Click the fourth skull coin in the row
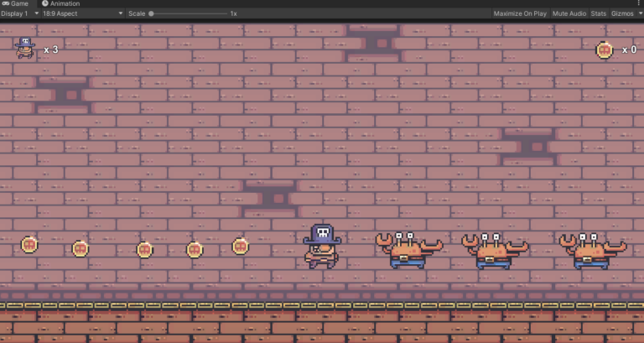The height and width of the screenshot is (343, 644). click(195, 249)
